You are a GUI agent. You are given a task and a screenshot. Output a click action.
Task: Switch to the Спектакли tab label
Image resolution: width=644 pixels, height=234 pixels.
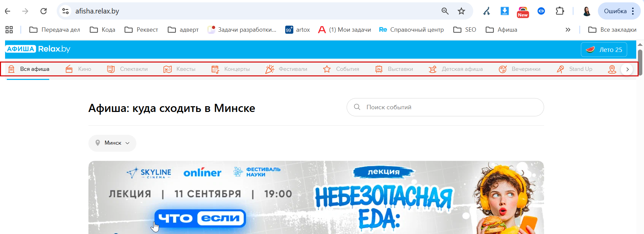[x=134, y=69]
